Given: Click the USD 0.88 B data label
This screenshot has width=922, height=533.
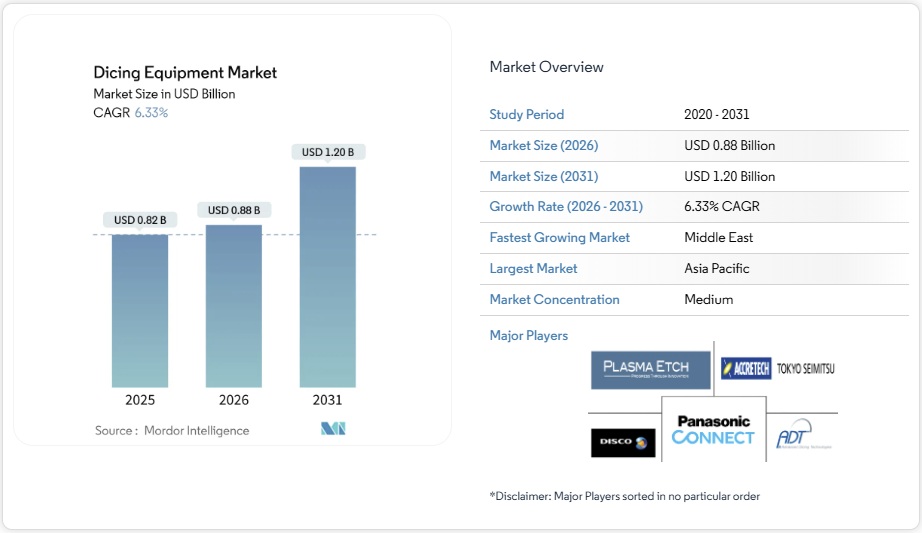Looking at the screenshot, I should (234, 210).
